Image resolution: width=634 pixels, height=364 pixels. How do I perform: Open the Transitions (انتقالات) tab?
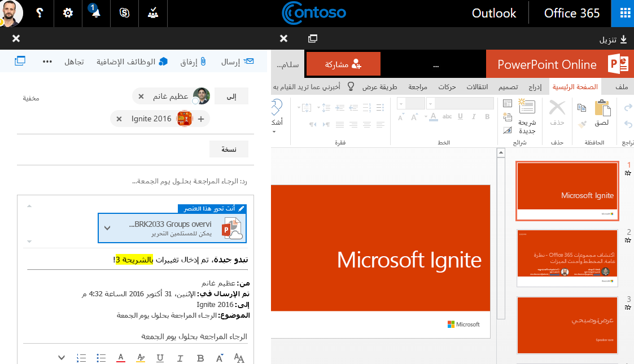(477, 86)
